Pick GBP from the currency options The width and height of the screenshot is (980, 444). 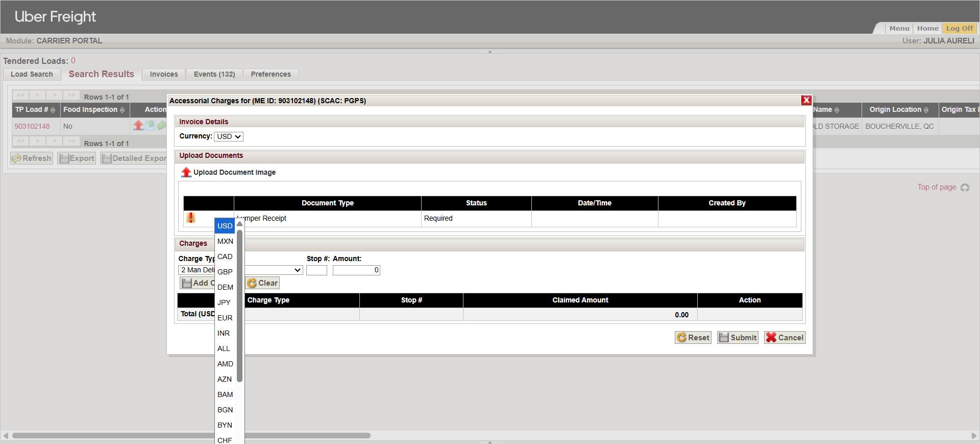pyautogui.click(x=225, y=272)
